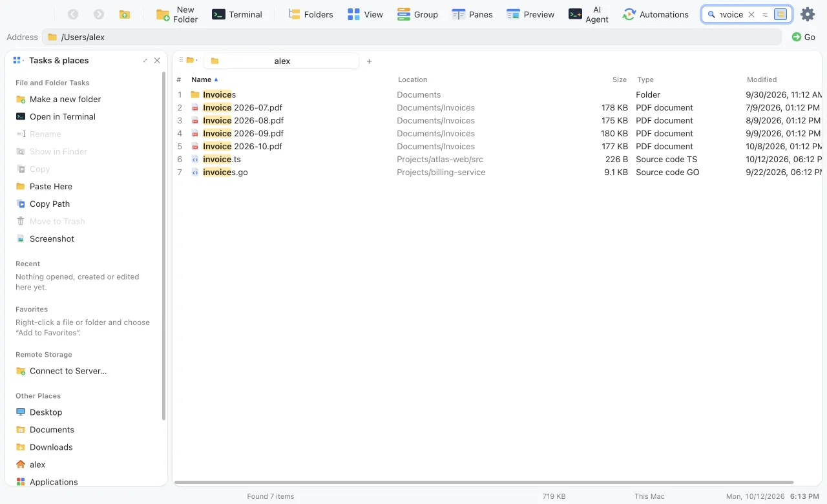Click the horizontal scrollbar of file list
This screenshot has width=827, height=504.
(x=484, y=482)
